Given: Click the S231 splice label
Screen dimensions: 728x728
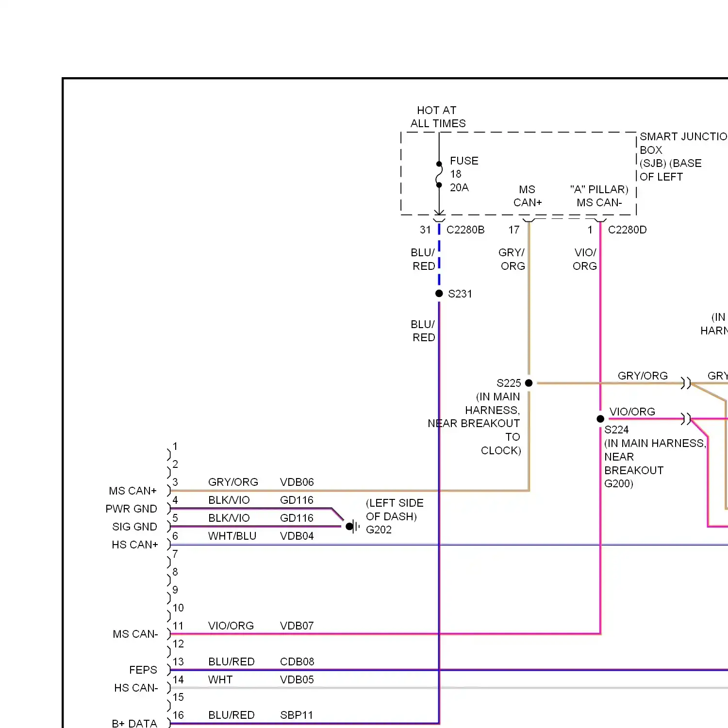Looking at the screenshot, I should tap(460, 294).
